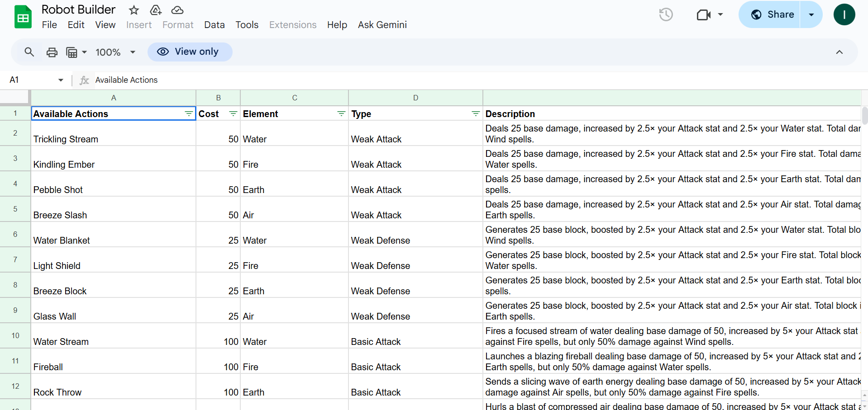This screenshot has width=868, height=410.
Task: Print the spreadsheet
Action: click(52, 52)
